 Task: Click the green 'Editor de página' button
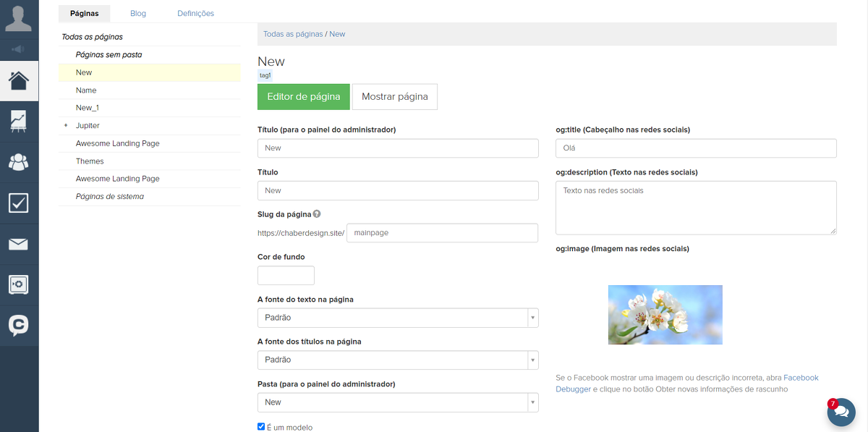pos(303,97)
